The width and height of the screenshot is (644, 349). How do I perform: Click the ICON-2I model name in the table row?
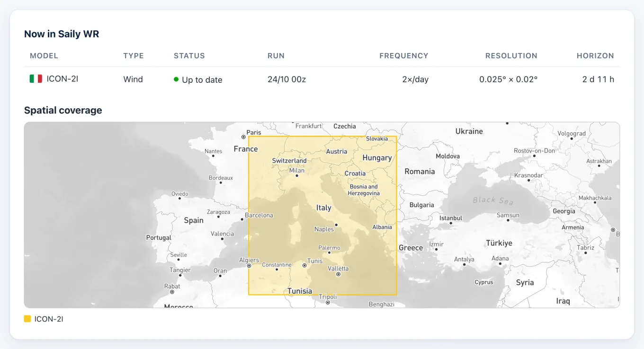[63, 79]
